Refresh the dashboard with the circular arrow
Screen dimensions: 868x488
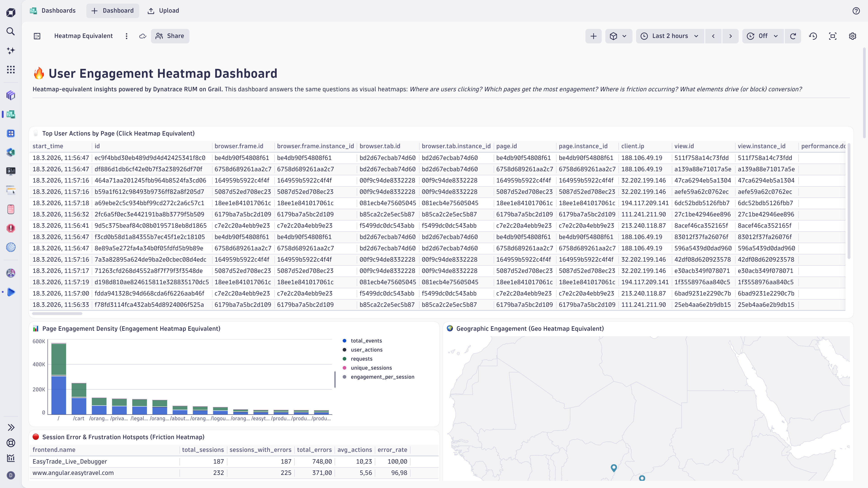793,36
